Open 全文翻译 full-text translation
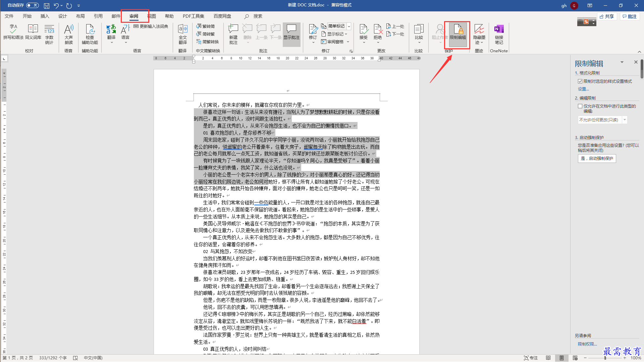Viewport: 644px width, 362px height. point(183,34)
